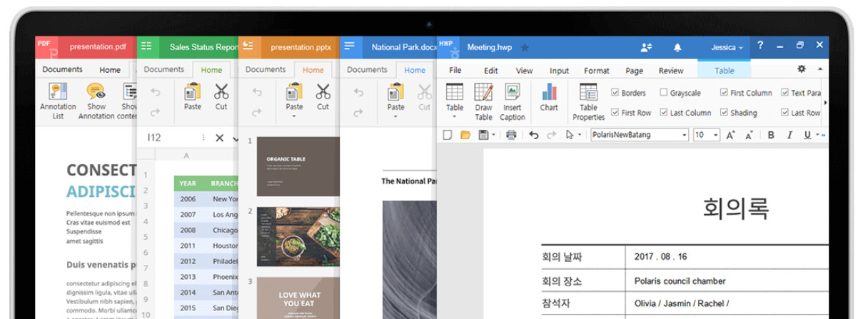Click Cut in the Sales Status Report window
This screenshot has width=868, height=319.
coord(221,97)
